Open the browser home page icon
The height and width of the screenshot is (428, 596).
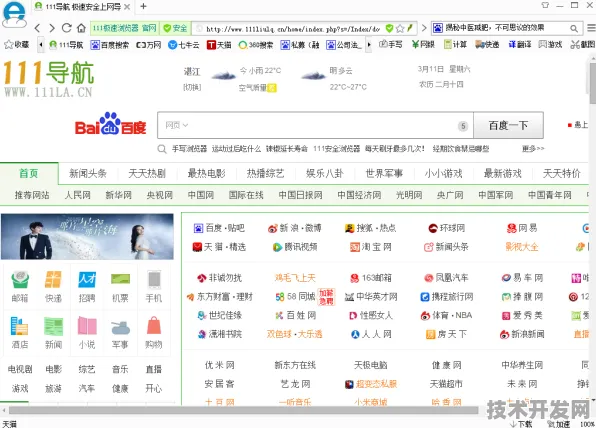tap(81, 28)
